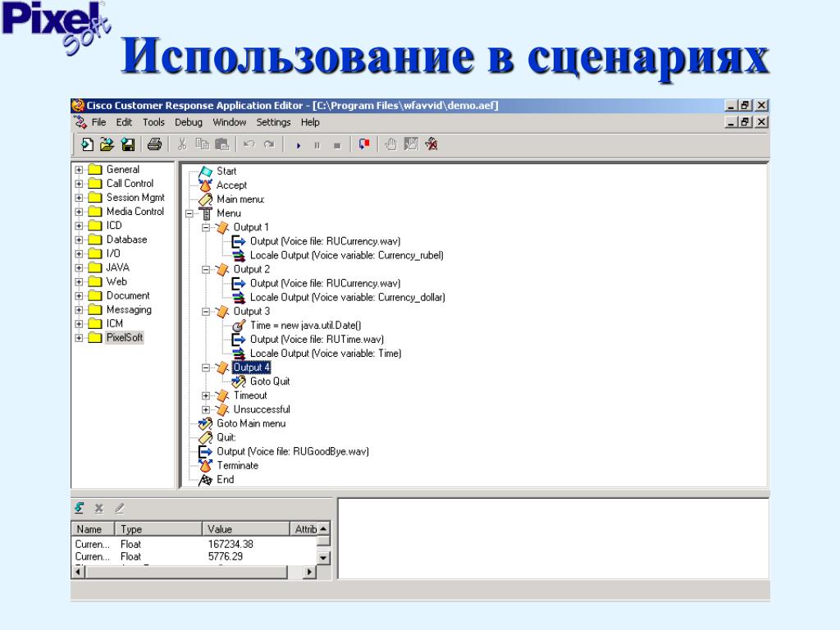Image resolution: width=840 pixels, height=630 pixels.
Task: Open the Edit menu
Action: [x=124, y=122]
